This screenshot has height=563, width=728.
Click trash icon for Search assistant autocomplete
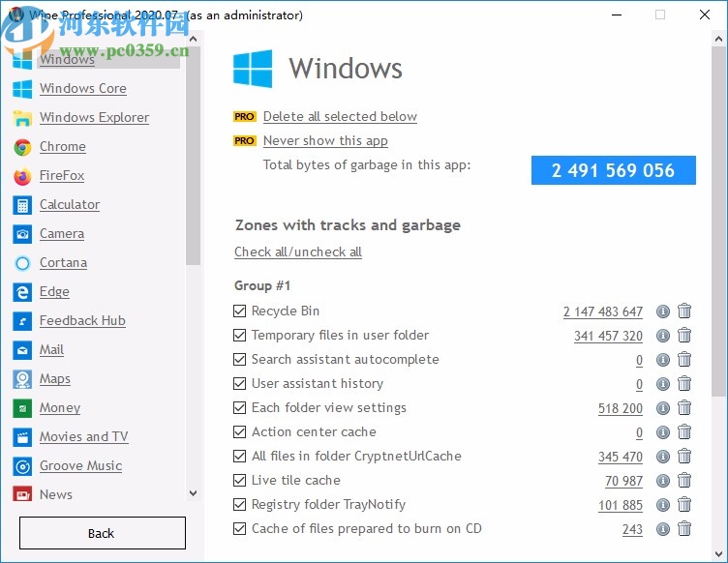click(684, 359)
